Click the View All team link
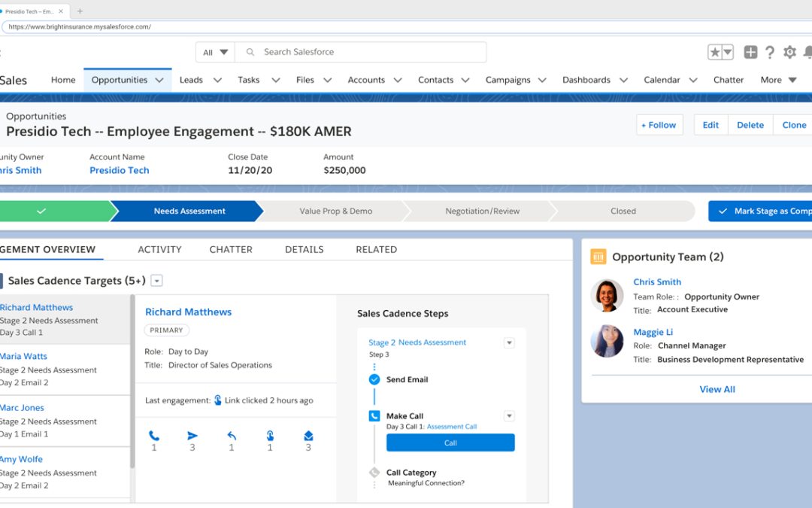The height and width of the screenshot is (508, 812). [717, 389]
